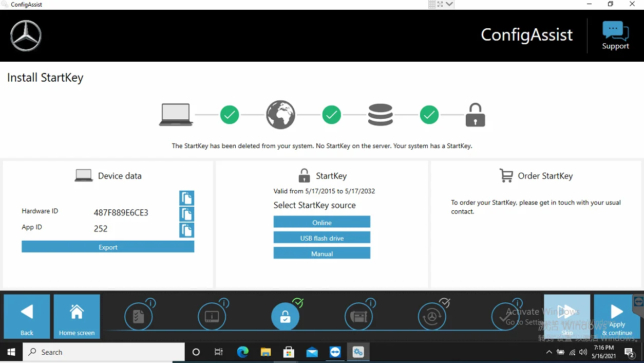
Task: Open Microsoft Store from taskbar
Action: pos(289,352)
